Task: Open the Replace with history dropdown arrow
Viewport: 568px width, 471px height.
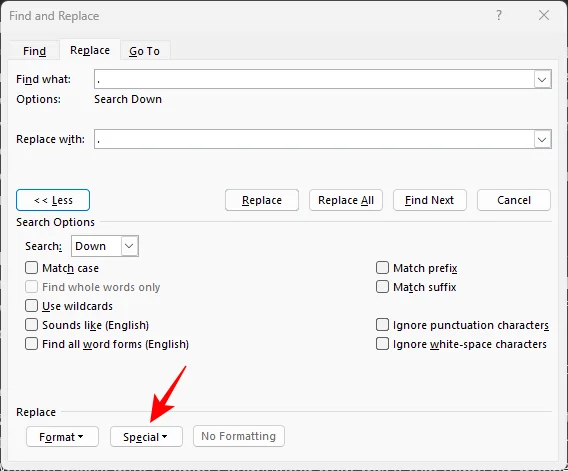Action: click(x=542, y=139)
